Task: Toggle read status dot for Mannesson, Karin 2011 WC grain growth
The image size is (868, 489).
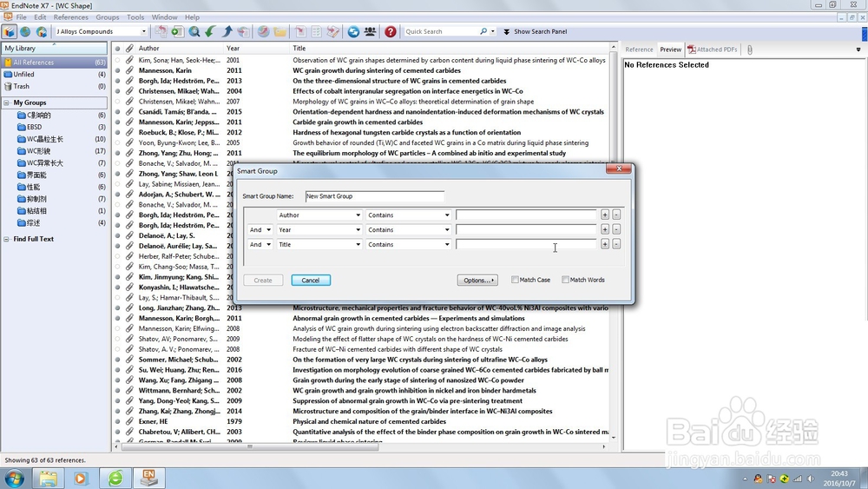Action: pyautogui.click(x=117, y=70)
